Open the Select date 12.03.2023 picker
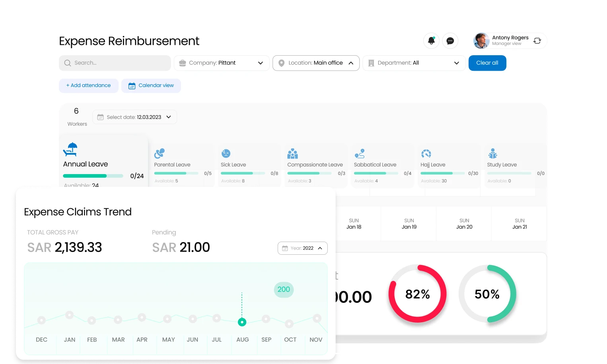The width and height of the screenshot is (607, 364). coord(134,117)
